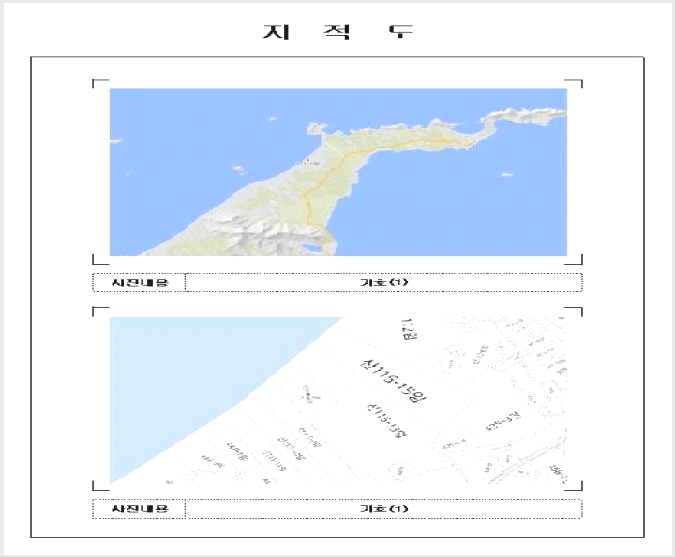Click the document title 지 적 도
Screen dimensions: 675x557
coord(338,31)
